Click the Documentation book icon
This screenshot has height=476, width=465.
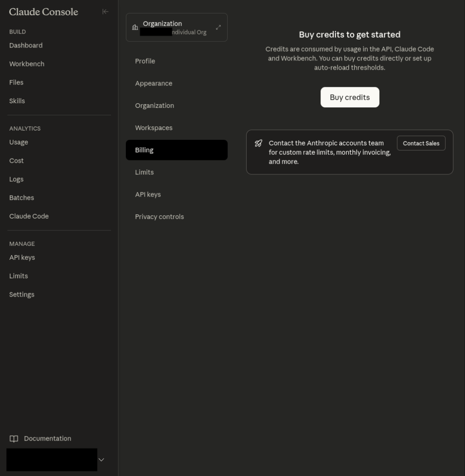[x=14, y=439]
